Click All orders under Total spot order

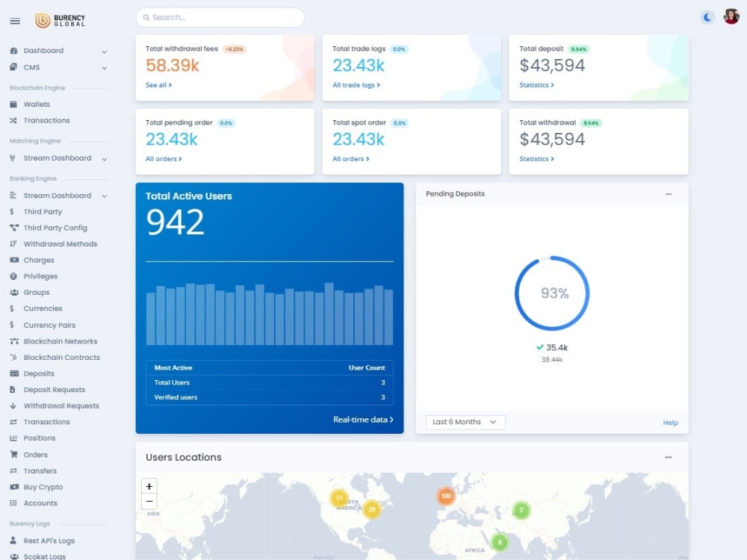point(350,158)
